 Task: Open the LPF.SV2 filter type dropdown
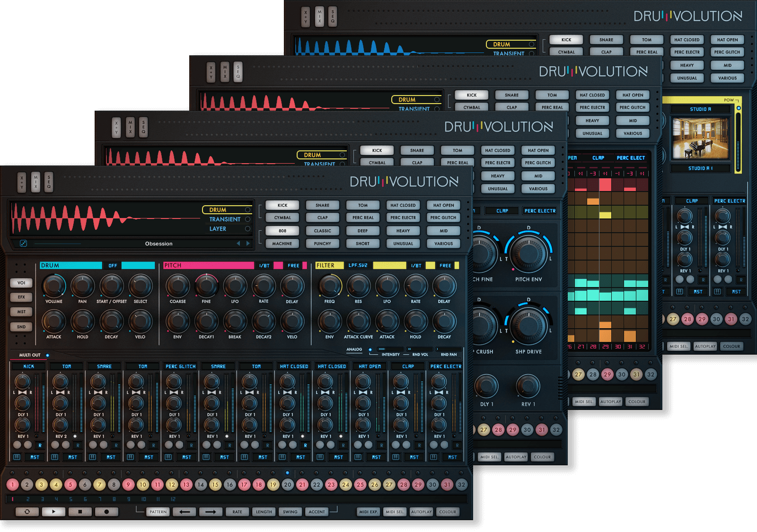click(358, 265)
